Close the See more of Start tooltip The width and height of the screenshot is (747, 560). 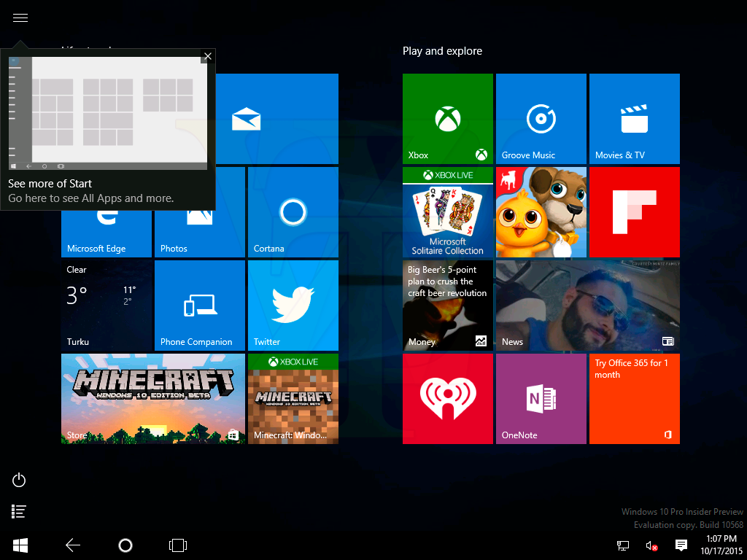(208, 56)
